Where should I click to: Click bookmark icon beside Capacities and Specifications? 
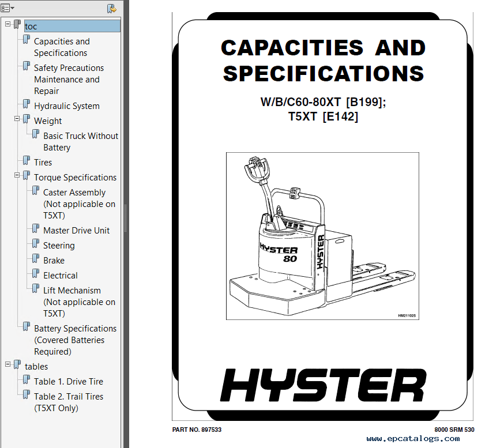[x=27, y=39]
